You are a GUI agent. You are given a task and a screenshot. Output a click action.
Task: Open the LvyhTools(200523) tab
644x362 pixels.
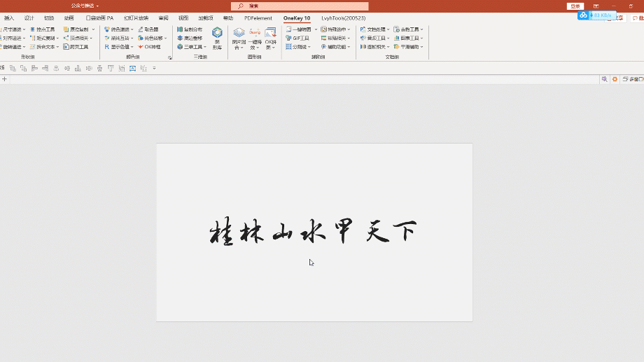(x=344, y=18)
